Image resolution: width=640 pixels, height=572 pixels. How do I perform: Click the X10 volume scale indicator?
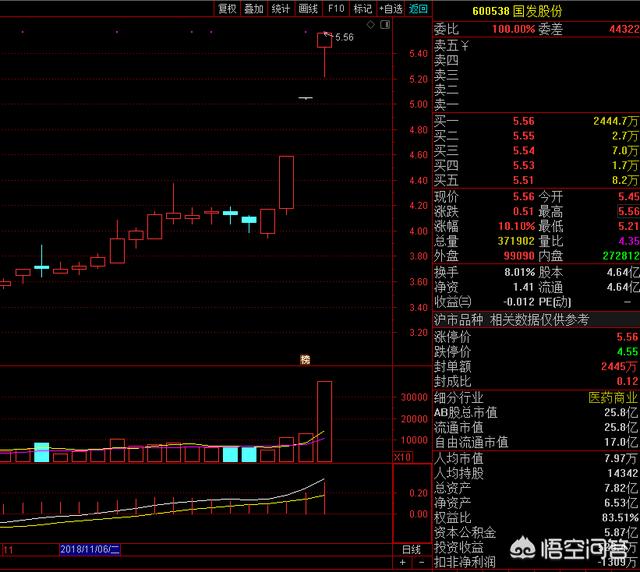(x=404, y=457)
